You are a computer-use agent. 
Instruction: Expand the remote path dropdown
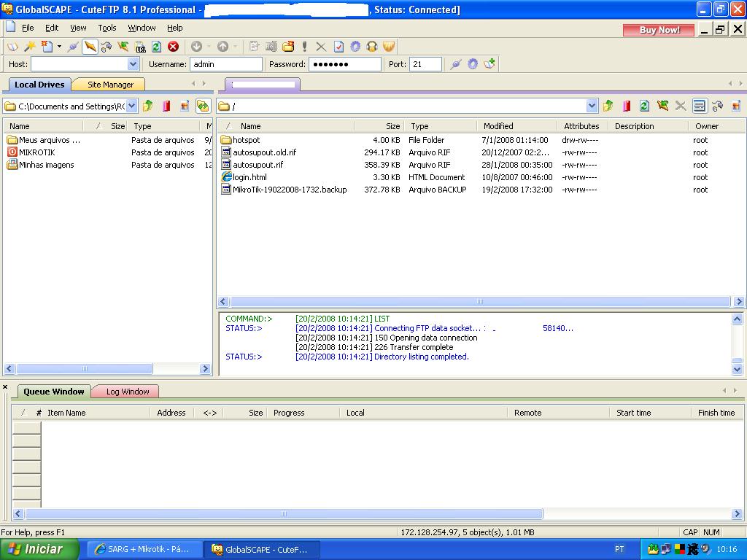pyautogui.click(x=592, y=106)
